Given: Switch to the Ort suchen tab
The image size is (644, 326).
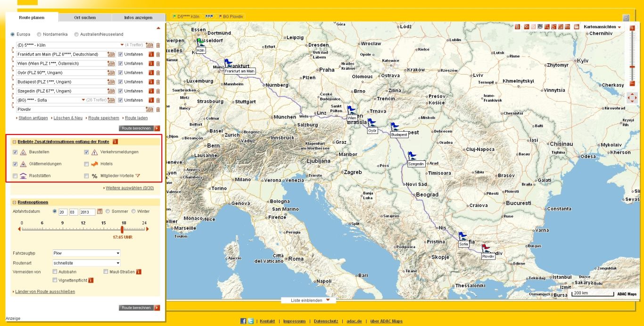Looking at the screenshot, I should pos(85,18).
